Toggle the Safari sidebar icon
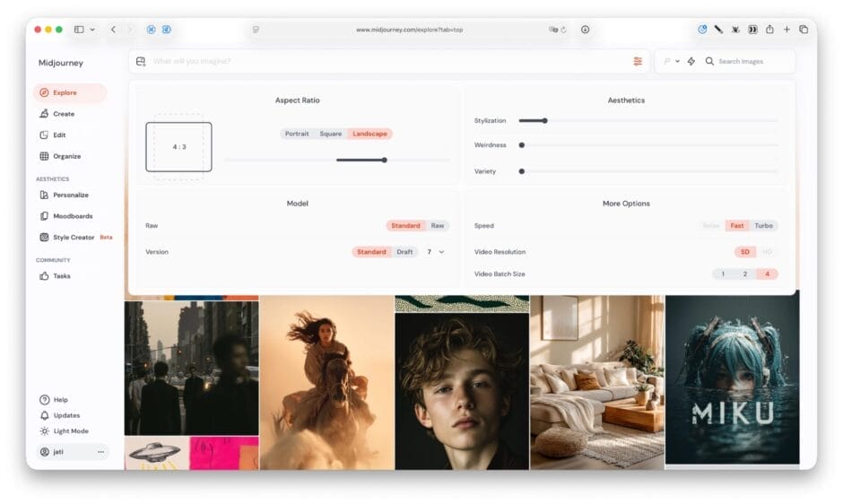The height and width of the screenshot is (504, 843). coord(79,30)
